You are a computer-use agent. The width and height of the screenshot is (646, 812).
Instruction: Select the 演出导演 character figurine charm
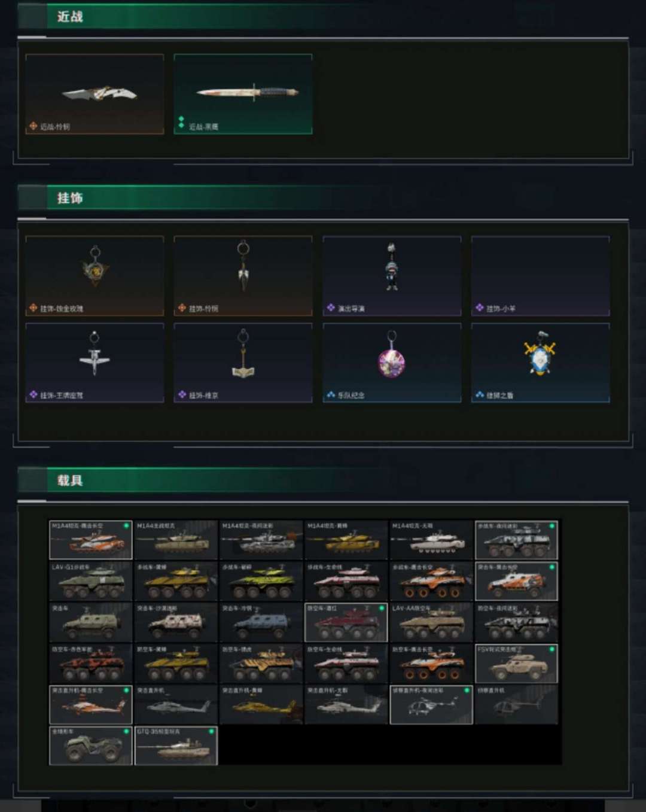tap(392, 276)
